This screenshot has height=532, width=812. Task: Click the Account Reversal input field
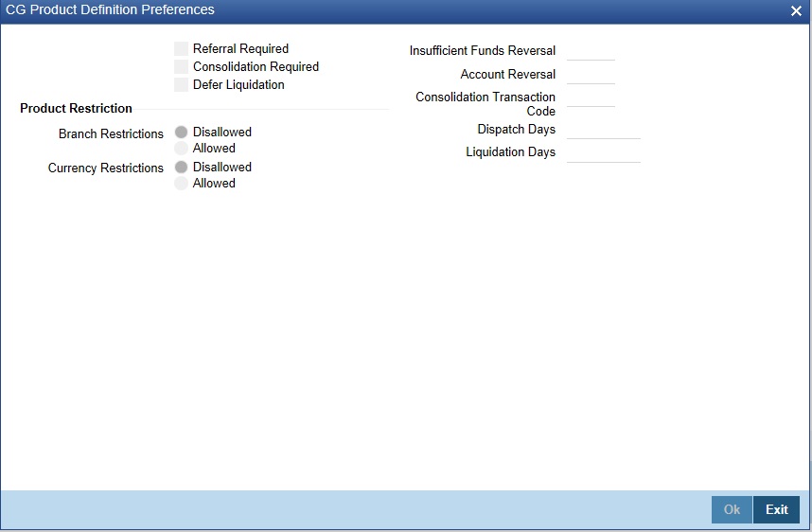pos(591,75)
